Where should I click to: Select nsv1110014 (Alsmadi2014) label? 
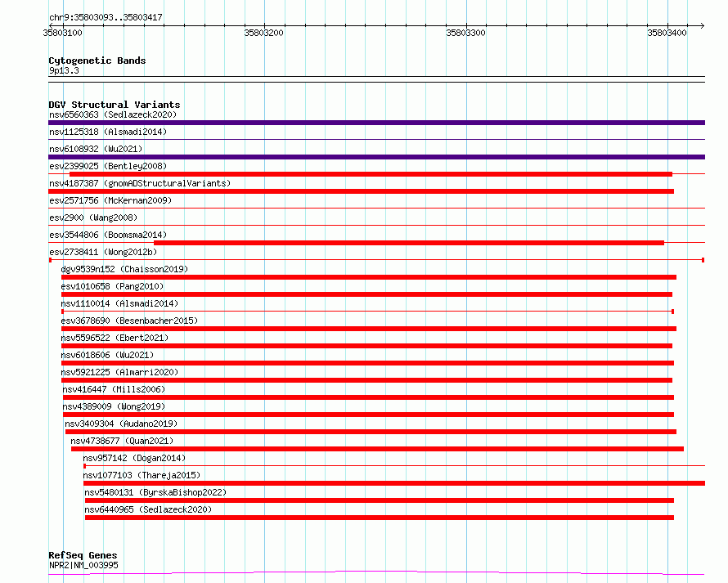point(119,303)
